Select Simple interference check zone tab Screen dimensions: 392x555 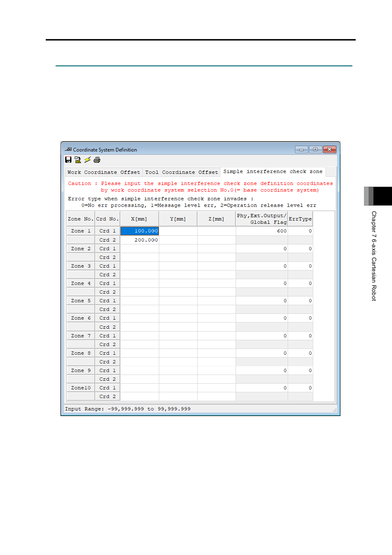click(273, 171)
